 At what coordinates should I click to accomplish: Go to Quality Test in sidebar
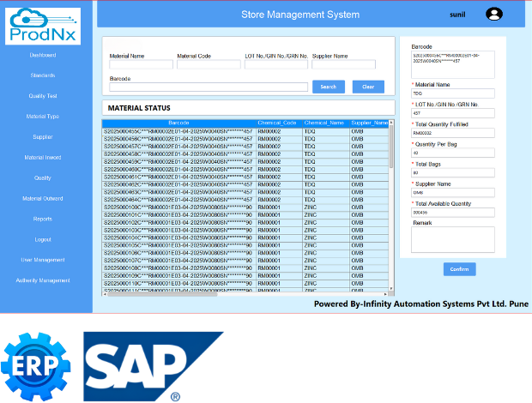point(43,96)
